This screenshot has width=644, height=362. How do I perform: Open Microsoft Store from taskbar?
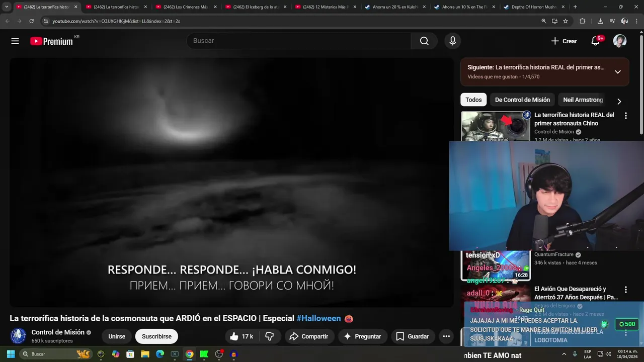130,354
